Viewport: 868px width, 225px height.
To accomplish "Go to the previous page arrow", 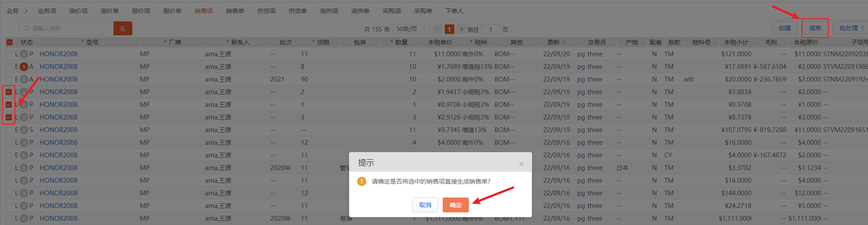I will [x=437, y=29].
